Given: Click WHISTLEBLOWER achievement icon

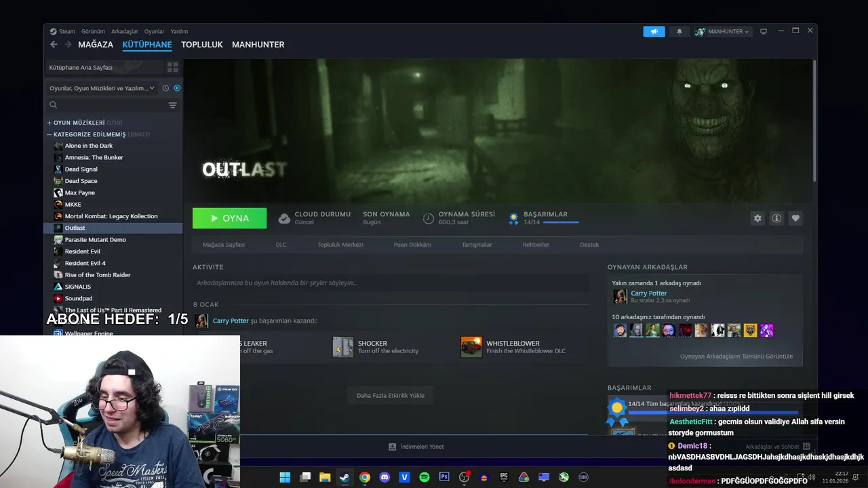Looking at the screenshot, I should click(471, 347).
